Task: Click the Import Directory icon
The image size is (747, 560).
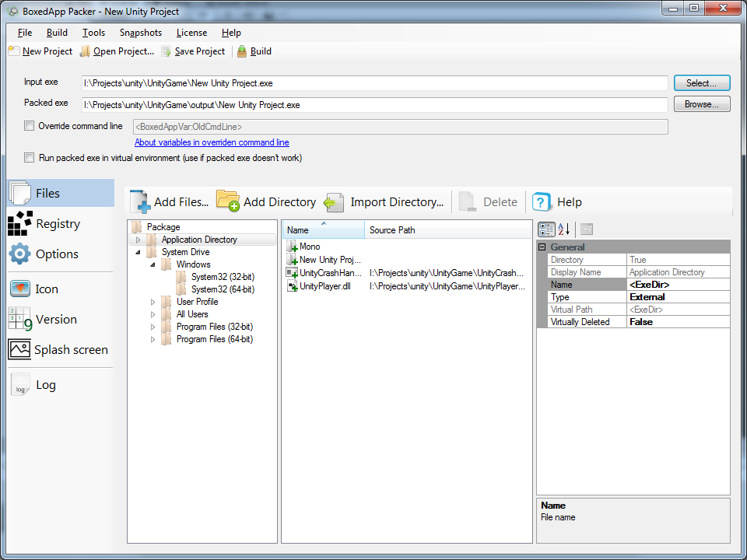Action: (x=334, y=202)
